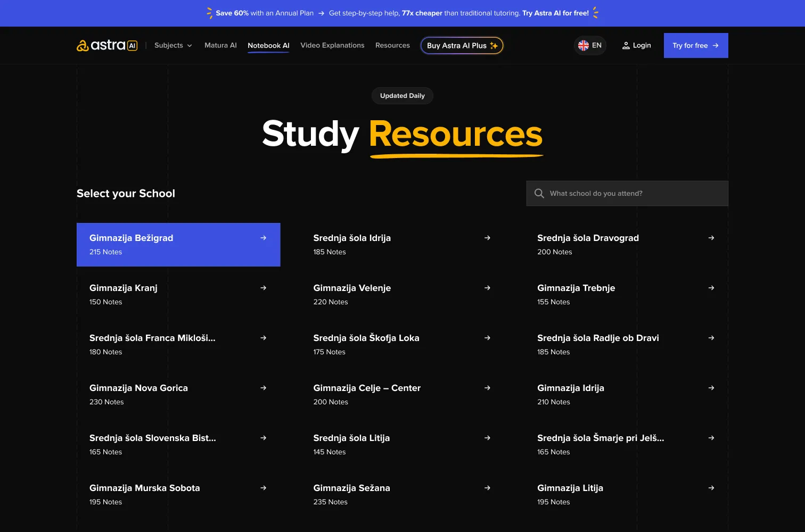Open the Matura AI menu item
805x532 pixels.
(x=220, y=46)
